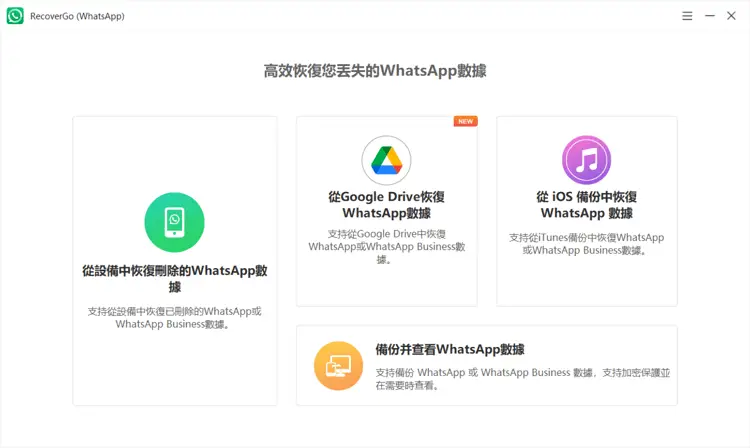Click description 支持從設備中恢復已刪除的WhatsApp
The image size is (750, 448).
click(x=175, y=317)
